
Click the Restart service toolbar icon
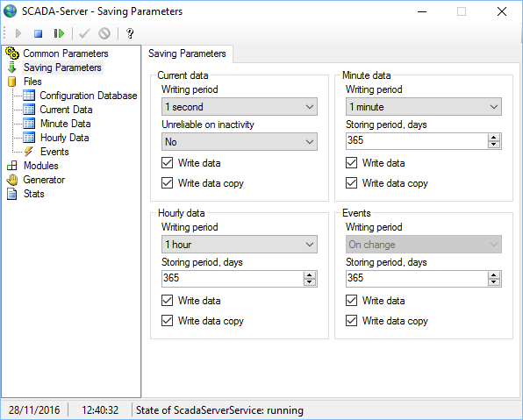(59, 33)
